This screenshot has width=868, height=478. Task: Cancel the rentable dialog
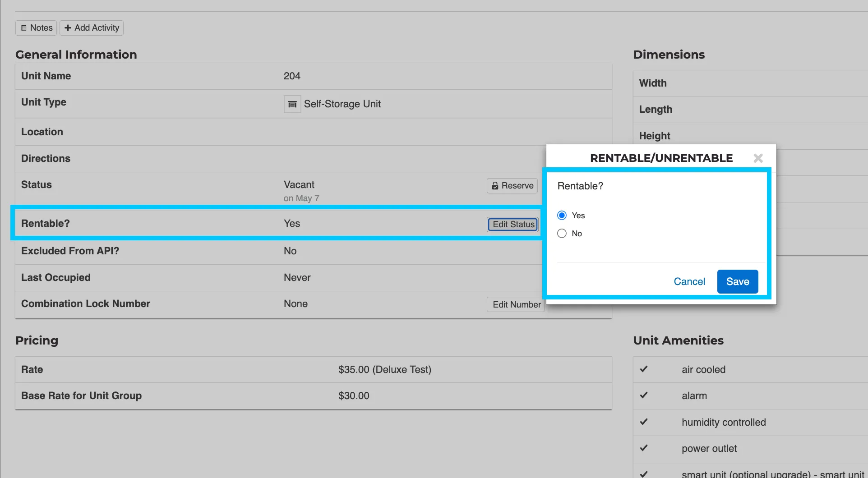click(x=689, y=282)
